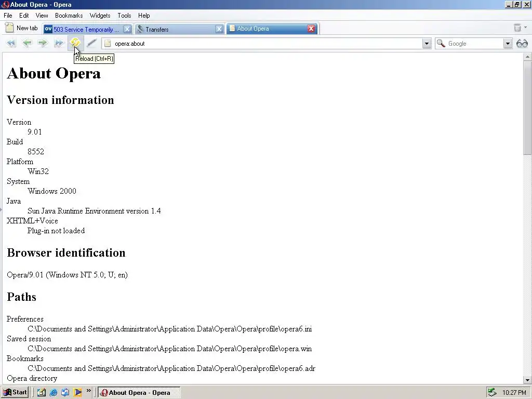The height and width of the screenshot is (399, 532).
Task: Go forward using the Forward arrow
Action: [x=43, y=43]
